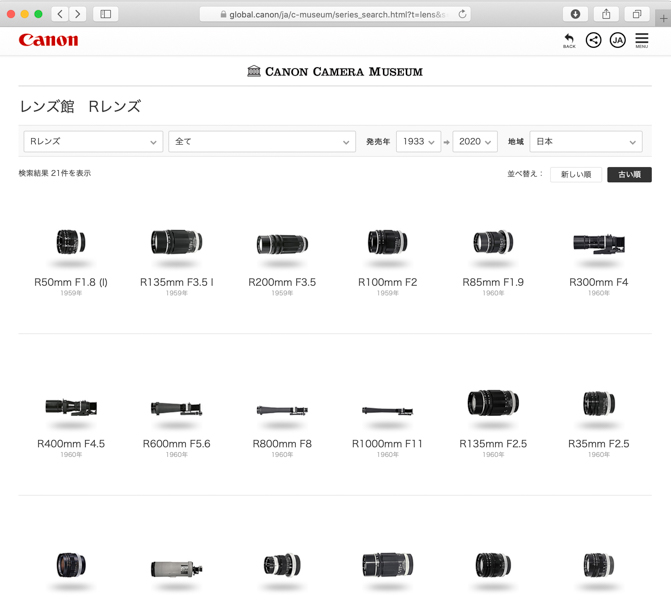Click the 並べ替え label
Image resolution: width=671 pixels, height=600 pixels.
pos(525,174)
